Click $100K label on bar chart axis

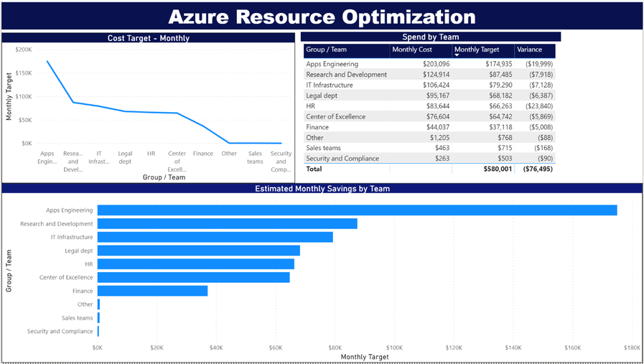394,347
